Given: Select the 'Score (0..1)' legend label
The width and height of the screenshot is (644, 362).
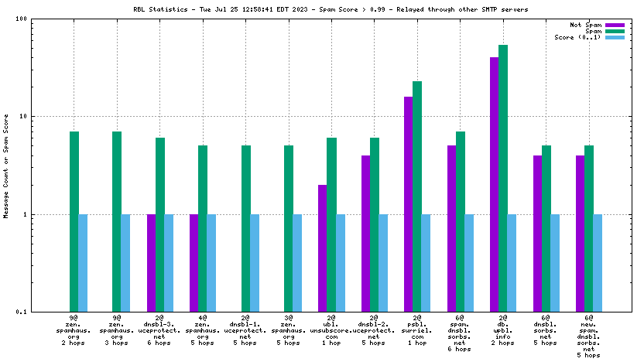Looking at the screenshot, I should 578,37.
